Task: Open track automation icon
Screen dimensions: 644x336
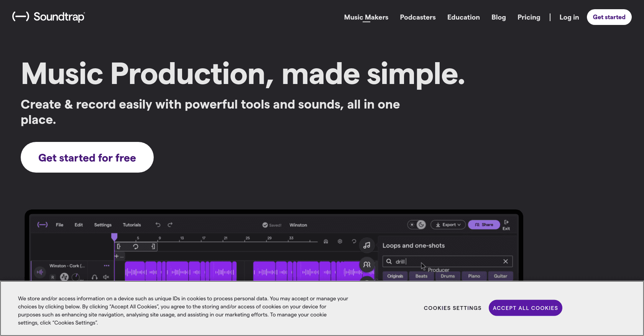Action: (64, 277)
